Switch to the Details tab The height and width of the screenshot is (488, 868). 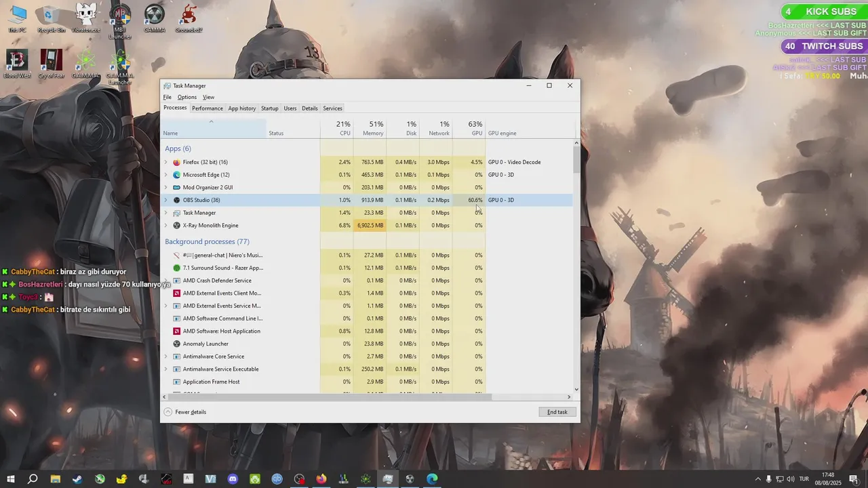310,108
